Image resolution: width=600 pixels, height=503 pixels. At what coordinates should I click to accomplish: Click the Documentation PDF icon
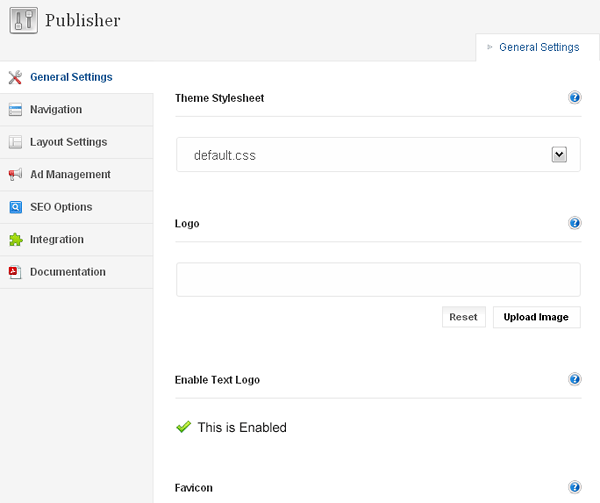[15, 272]
